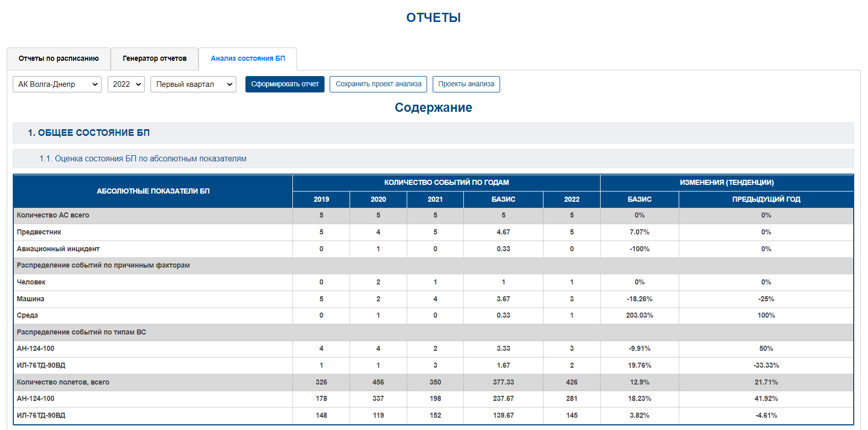This screenshot has width=868, height=430.
Task: Select row label 'Машина'
Action: (31, 299)
